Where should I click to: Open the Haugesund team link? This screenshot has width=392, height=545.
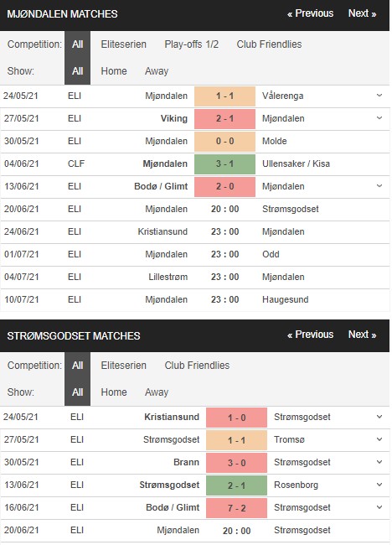[285, 299]
